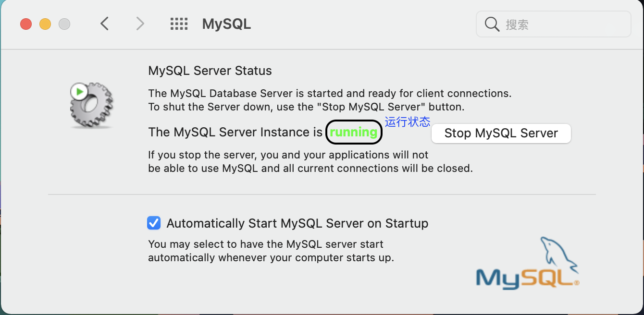The height and width of the screenshot is (315, 644).
Task: Close the MySQL preferences window
Action: 26,24
